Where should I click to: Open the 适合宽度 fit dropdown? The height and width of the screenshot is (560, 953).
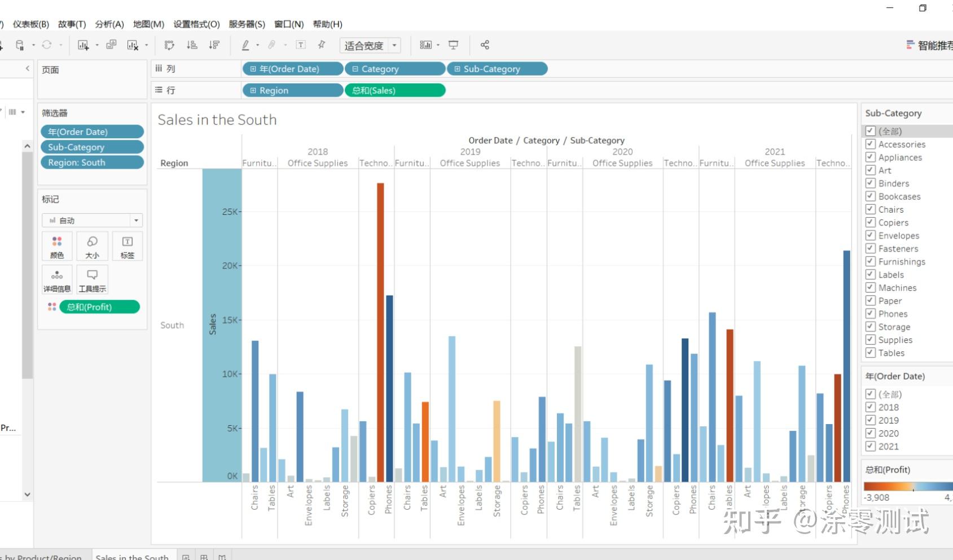click(x=395, y=45)
